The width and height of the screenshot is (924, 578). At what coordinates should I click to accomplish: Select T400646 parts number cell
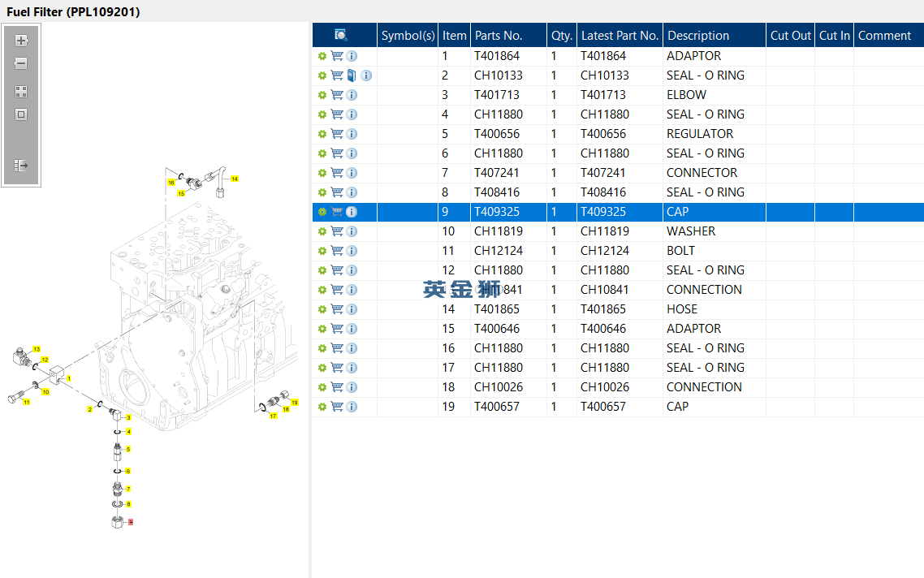click(x=508, y=328)
